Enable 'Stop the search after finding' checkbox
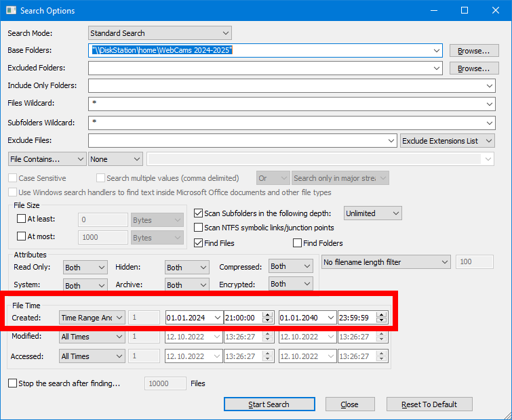Screen dimensions: 512x420 (x=13, y=383)
